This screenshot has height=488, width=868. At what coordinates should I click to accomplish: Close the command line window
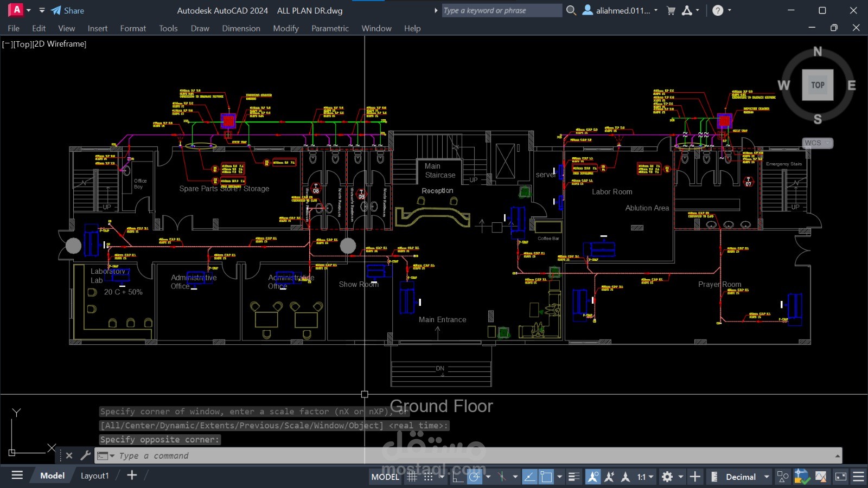coord(69,455)
